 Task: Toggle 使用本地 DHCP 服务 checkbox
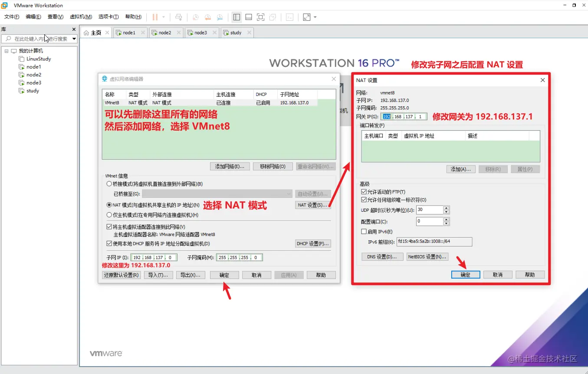coord(109,244)
